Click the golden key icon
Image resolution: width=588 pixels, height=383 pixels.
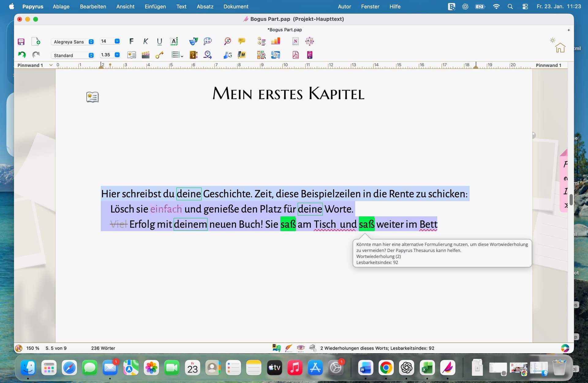tap(159, 55)
